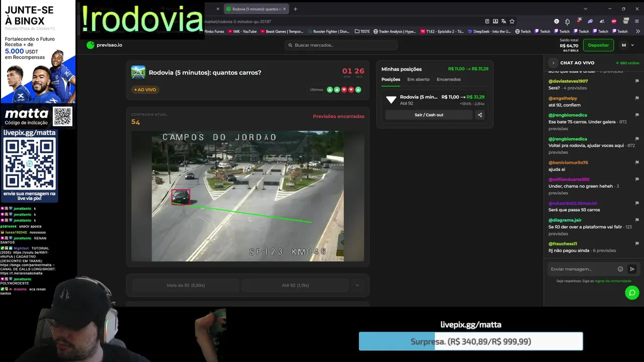Open the Rodovia Até 92 position entry
This screenshot has width=644, height=362.
(x=435, y=100)
